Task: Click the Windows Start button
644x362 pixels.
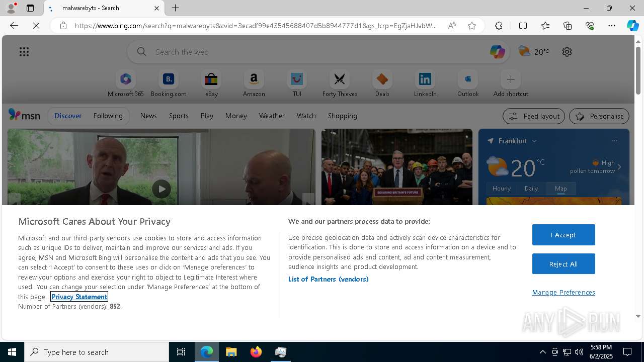Action: click(x=12, y=352)
